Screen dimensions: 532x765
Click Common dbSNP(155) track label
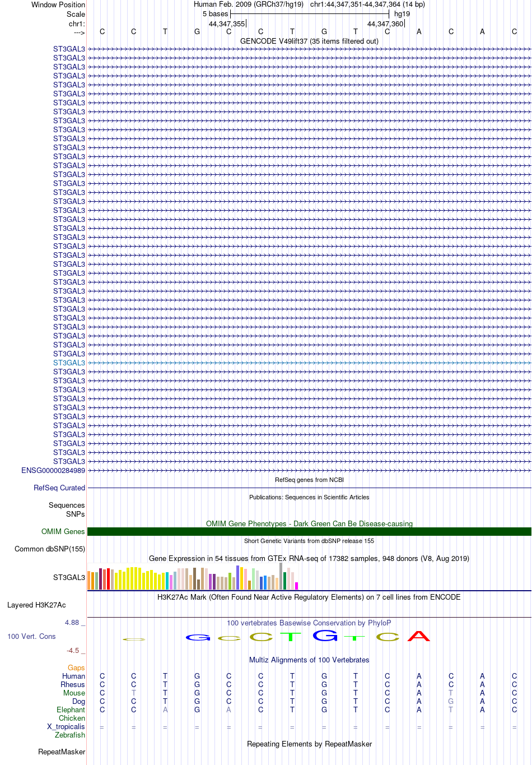(50, 549)
